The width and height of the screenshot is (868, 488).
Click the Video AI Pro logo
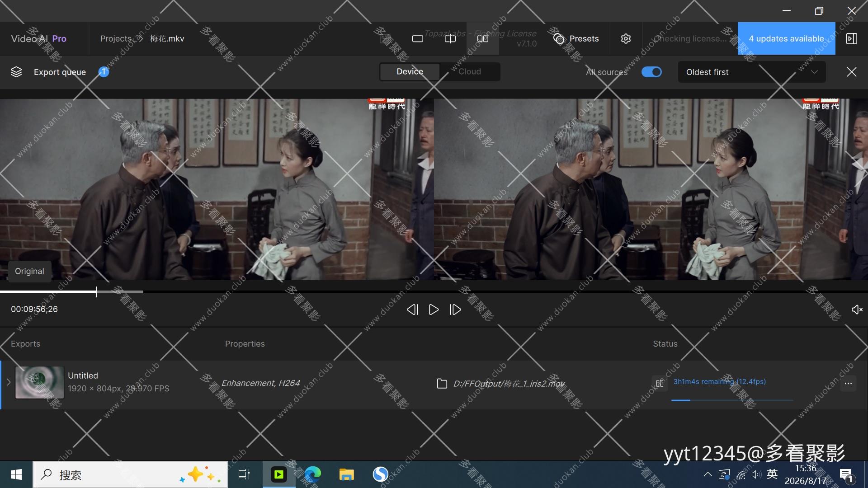[x=39, y=39]
